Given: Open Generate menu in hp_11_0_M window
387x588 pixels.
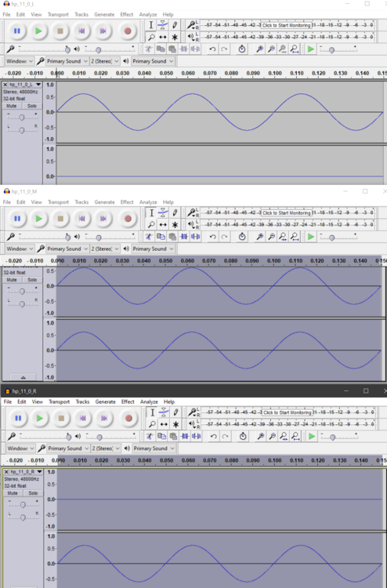Looking at the screenshot, I should point(104,202).
